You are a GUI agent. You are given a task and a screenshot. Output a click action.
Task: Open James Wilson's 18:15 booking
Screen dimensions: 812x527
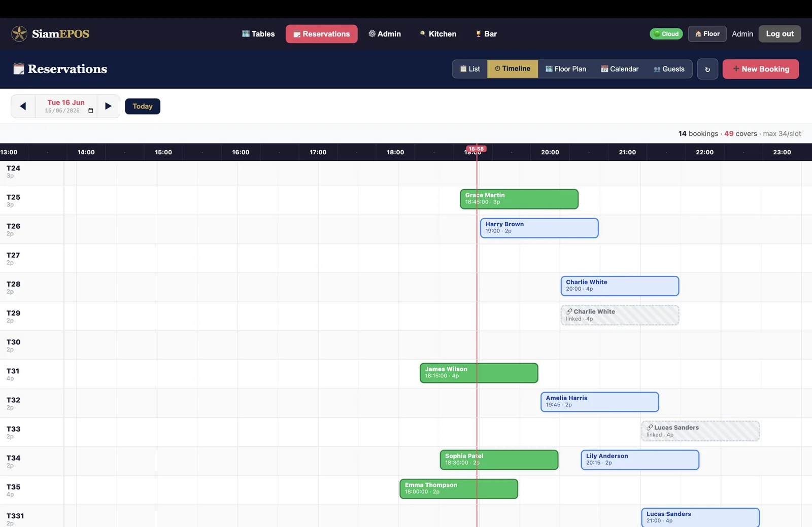[479, 373]
